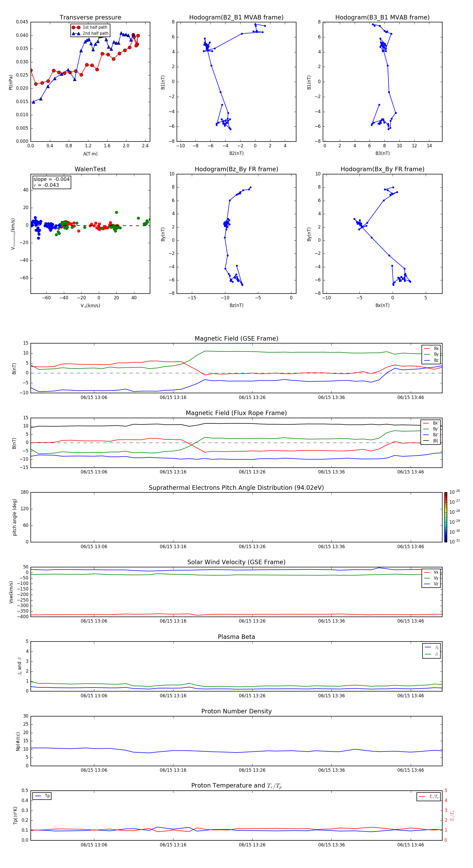Click the "Hodogram(B3_B1 MVAB frame)" title
Viewport: 473px width, 868px height.
tap(382, 18)
